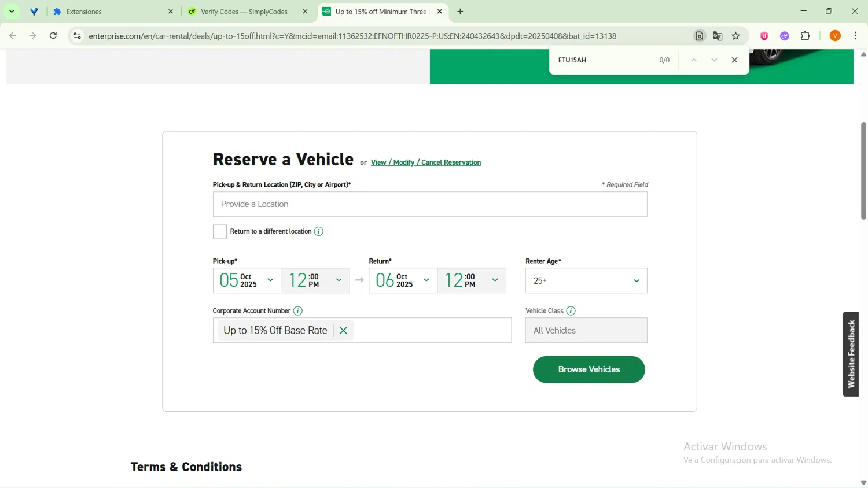Click the info icon beside Corporate Account Number
This screenshot has height=488, width=868.
298,311
